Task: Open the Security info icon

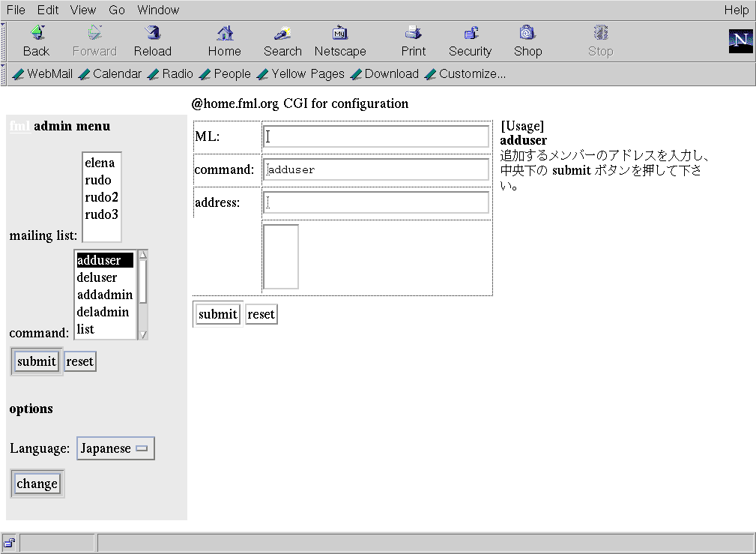Action: pyautogui.click(x=470, y=34)
